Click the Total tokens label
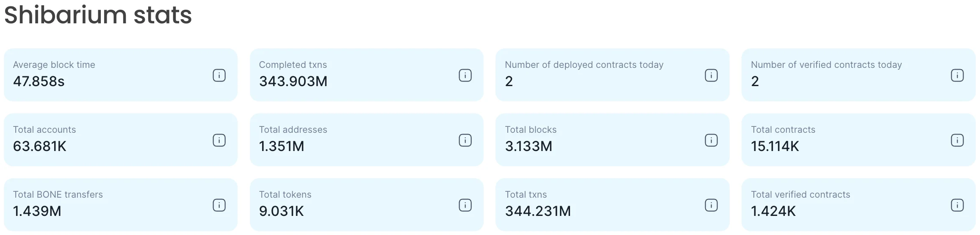Image resolution: width=980 pixels, height=235 pixels. (285, 195)
